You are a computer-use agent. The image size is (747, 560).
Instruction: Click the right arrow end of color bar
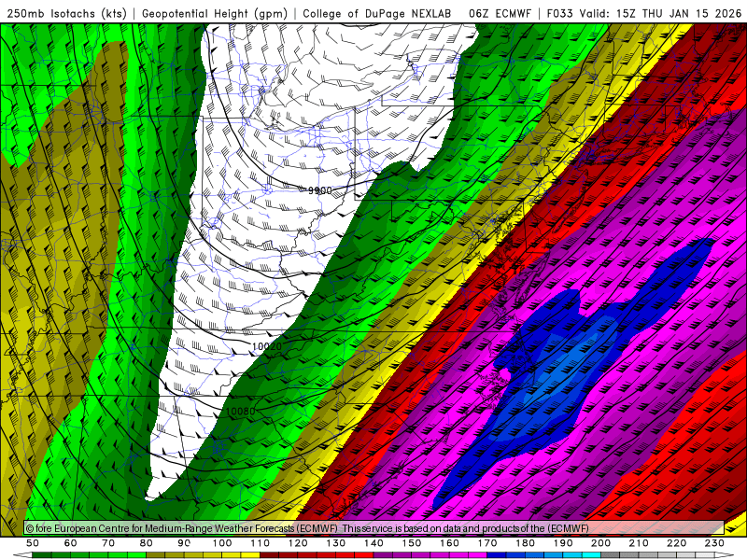(725, 555)
